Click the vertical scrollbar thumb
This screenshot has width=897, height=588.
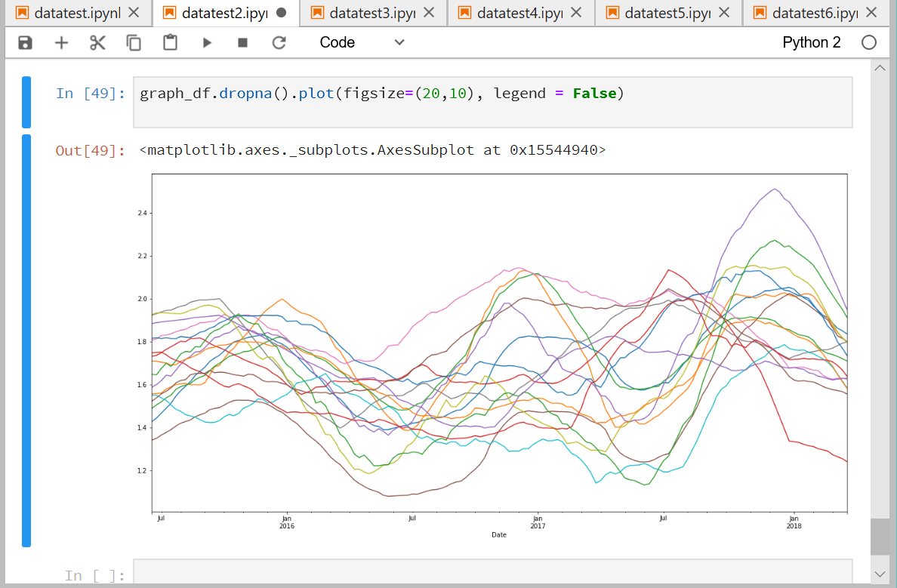coord(880,537)
